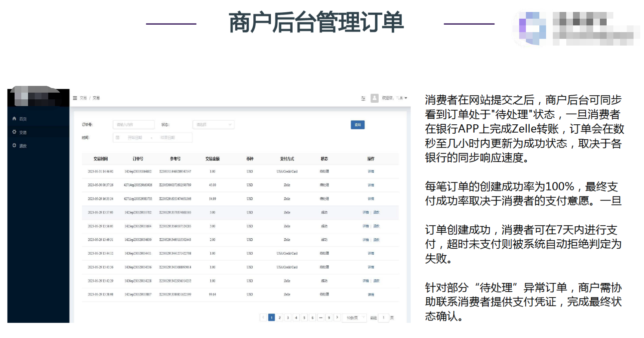Open the 交易 sidebar menu item

38,132
